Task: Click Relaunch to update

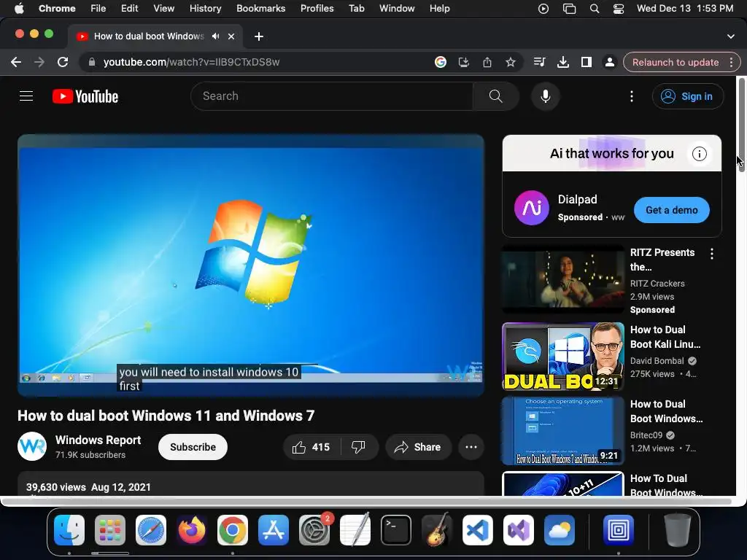Action: pos(675,63)
